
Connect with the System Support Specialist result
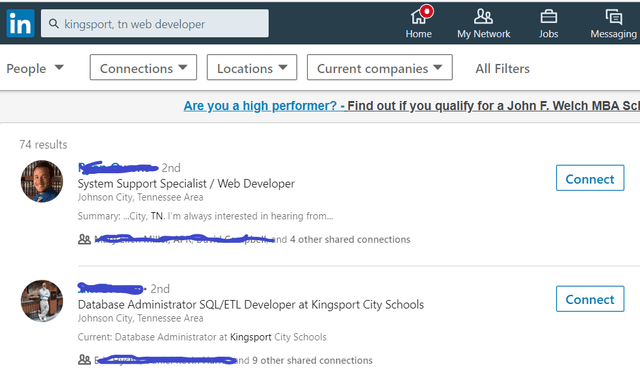click(590, 178)
